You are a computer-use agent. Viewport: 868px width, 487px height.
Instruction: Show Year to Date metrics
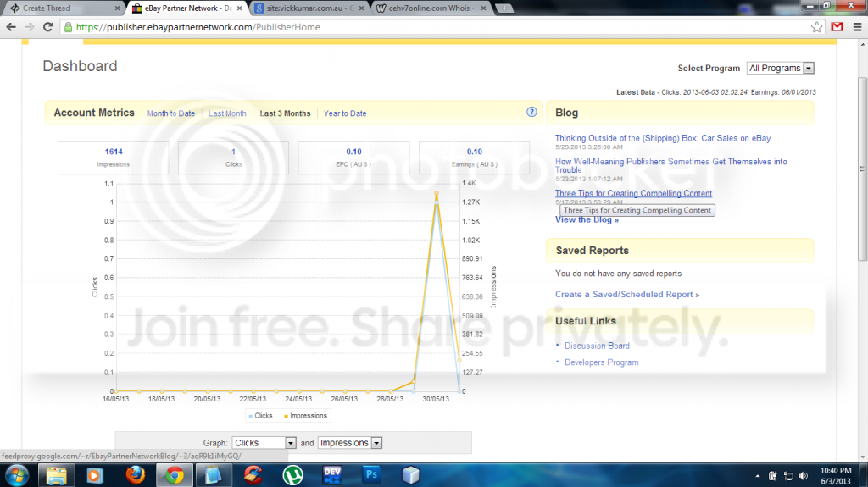pyautogui.click(x=345, y=113)
